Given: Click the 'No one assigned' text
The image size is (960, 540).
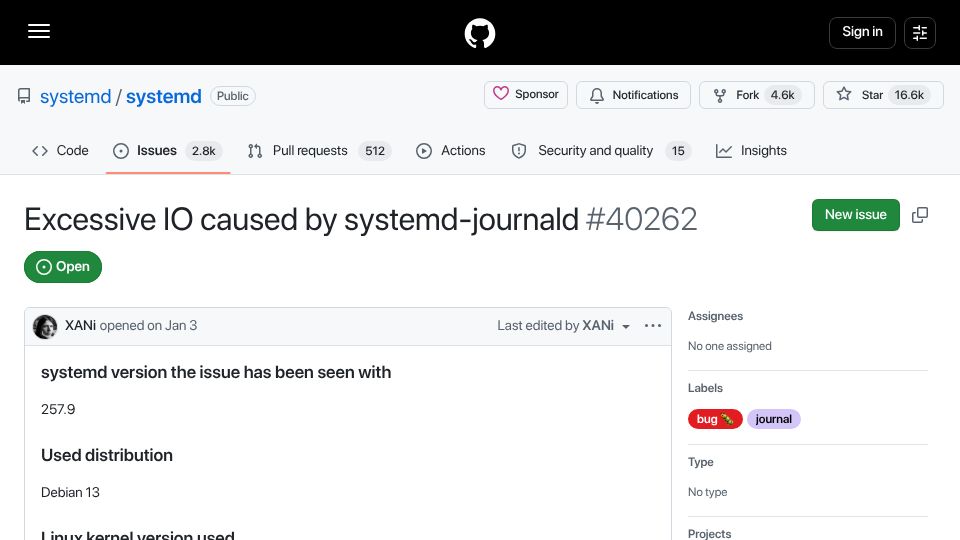Looking at the screenshot, I should [x=729, y=346].
